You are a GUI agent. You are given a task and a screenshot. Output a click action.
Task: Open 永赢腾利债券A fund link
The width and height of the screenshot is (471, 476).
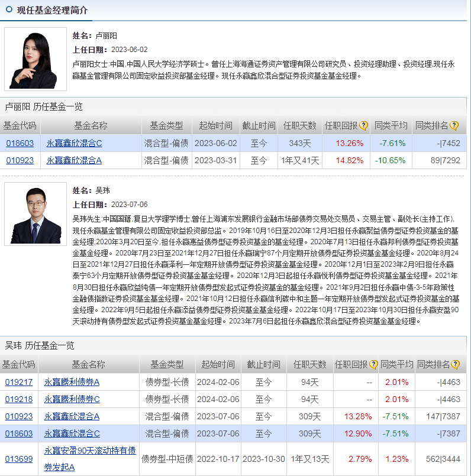(x=72, y=382)
